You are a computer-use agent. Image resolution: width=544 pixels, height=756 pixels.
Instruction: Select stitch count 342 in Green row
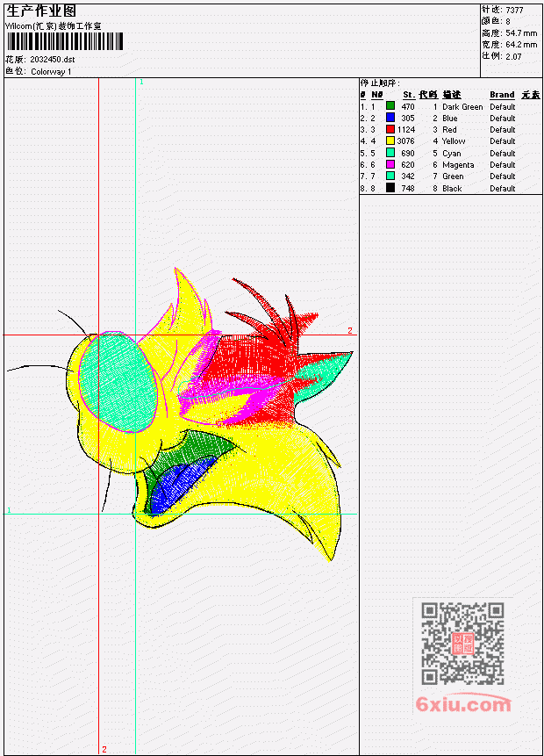pos(408,176)
